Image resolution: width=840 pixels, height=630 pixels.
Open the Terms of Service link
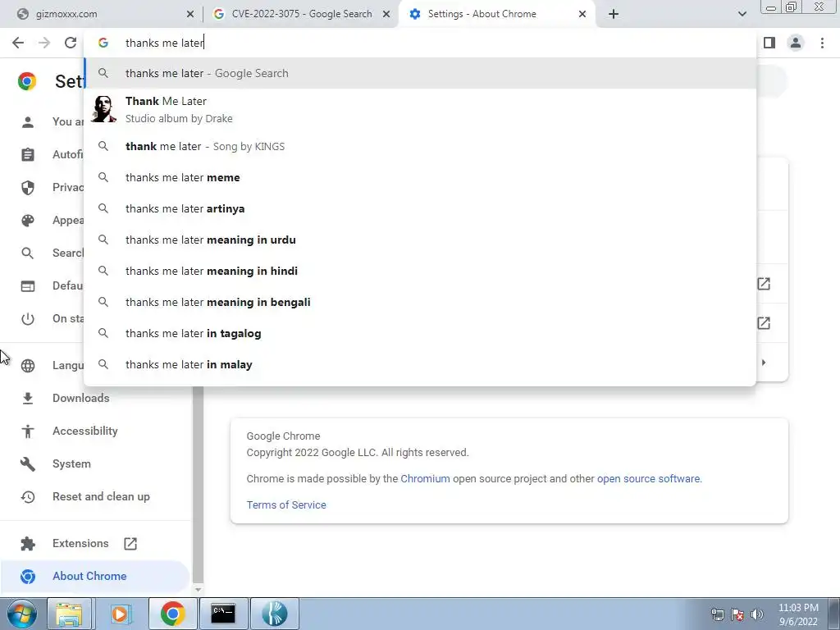click(286, 504)
